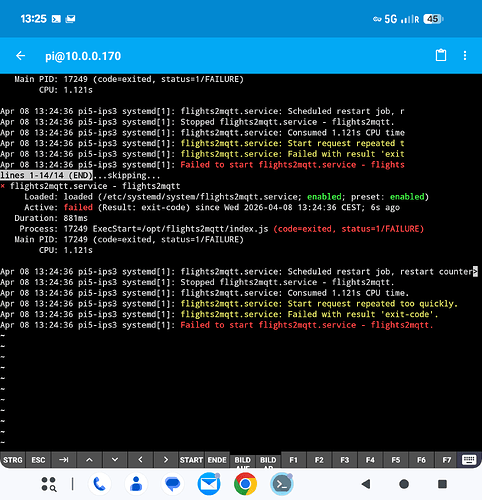Tap the ENDE (End) key
The height and width of the screenshot is (500, 482).
(217, 460)
